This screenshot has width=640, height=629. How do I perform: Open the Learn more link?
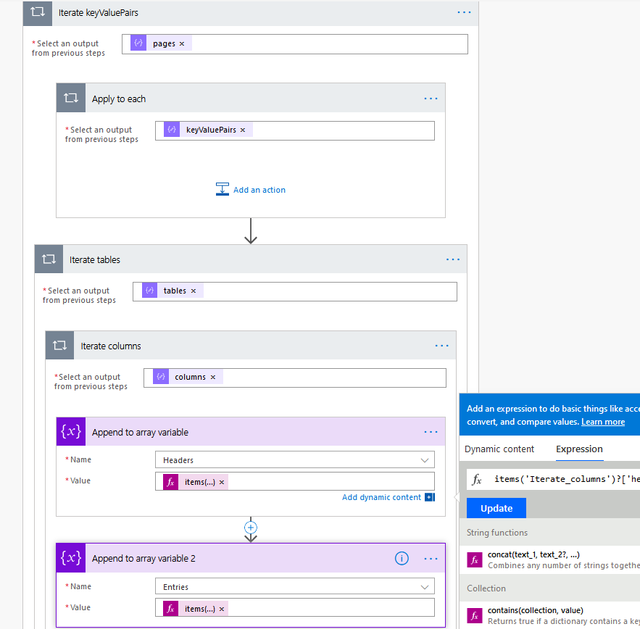click(x=603, y=422)
